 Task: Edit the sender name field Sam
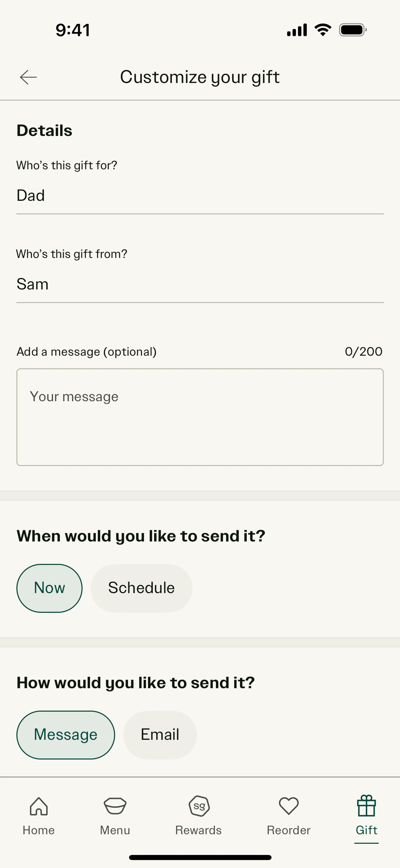[x=200, y=284]
